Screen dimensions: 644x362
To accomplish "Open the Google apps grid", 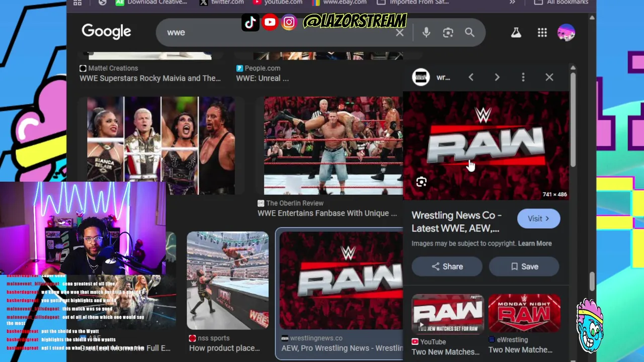I will [542, 33].
